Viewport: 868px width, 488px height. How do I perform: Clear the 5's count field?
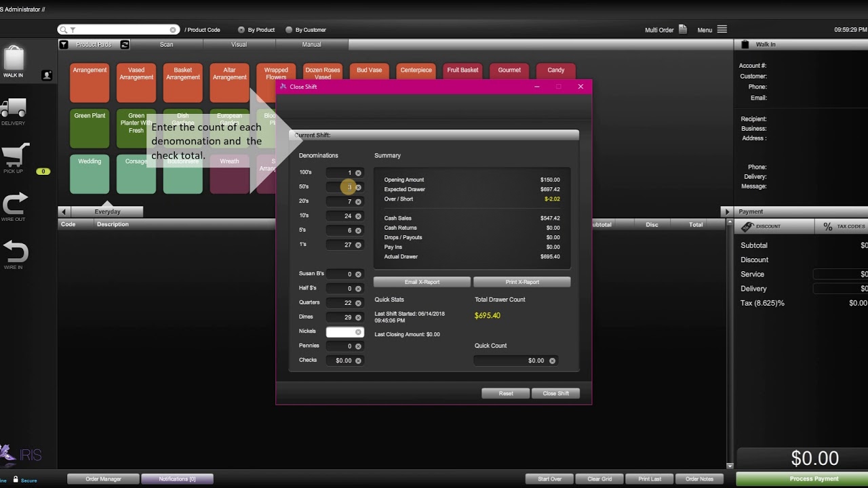click(x=358, y=230)
